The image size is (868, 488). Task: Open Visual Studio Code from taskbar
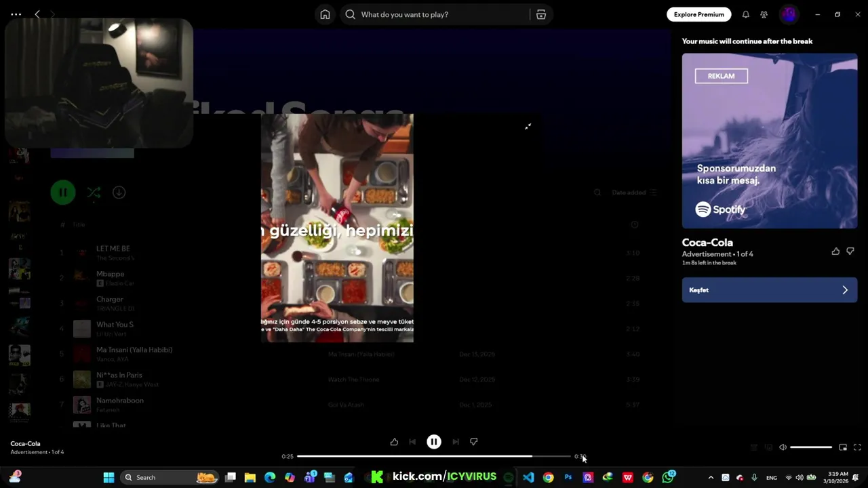point(528,477)
